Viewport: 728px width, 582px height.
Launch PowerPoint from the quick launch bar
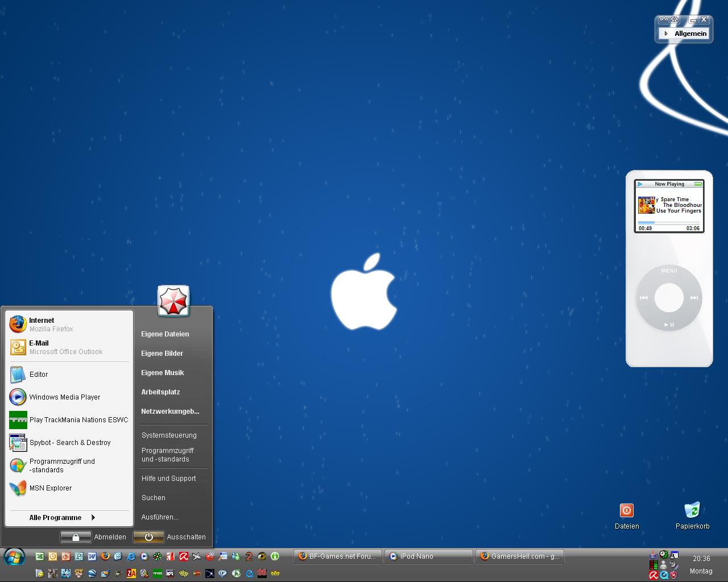[x=66, y=556]
